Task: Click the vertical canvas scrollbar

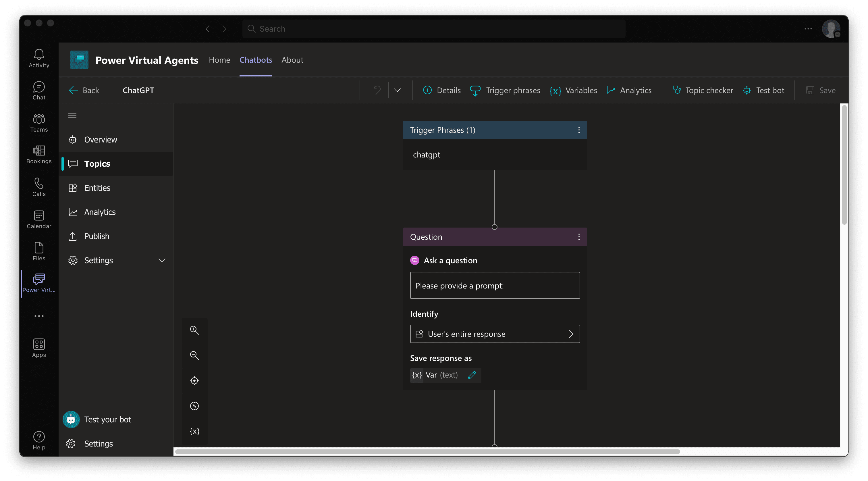Action: click(844, 165)
